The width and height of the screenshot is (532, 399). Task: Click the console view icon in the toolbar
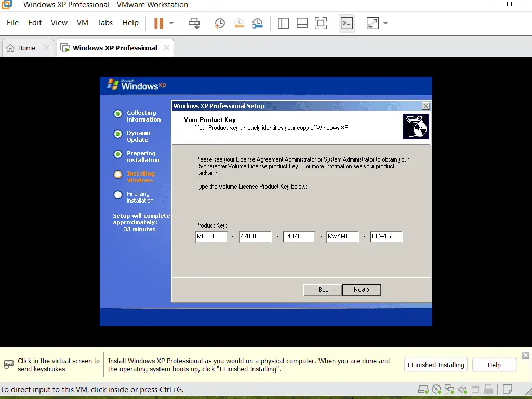[347, 23]
